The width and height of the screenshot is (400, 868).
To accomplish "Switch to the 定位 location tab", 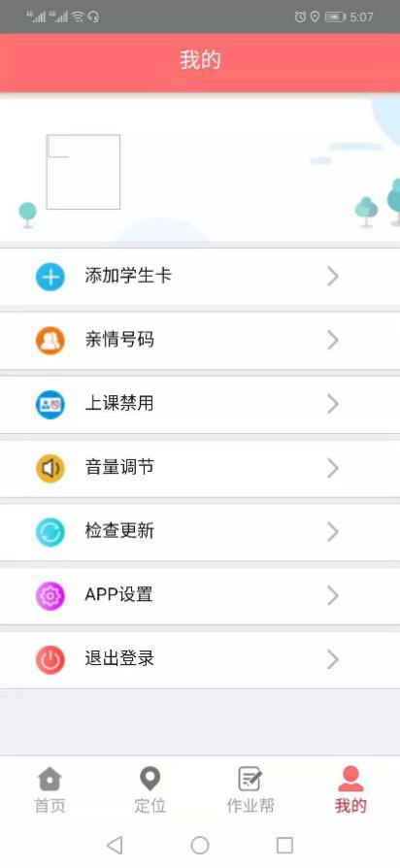I will click(x=150, y=790).
